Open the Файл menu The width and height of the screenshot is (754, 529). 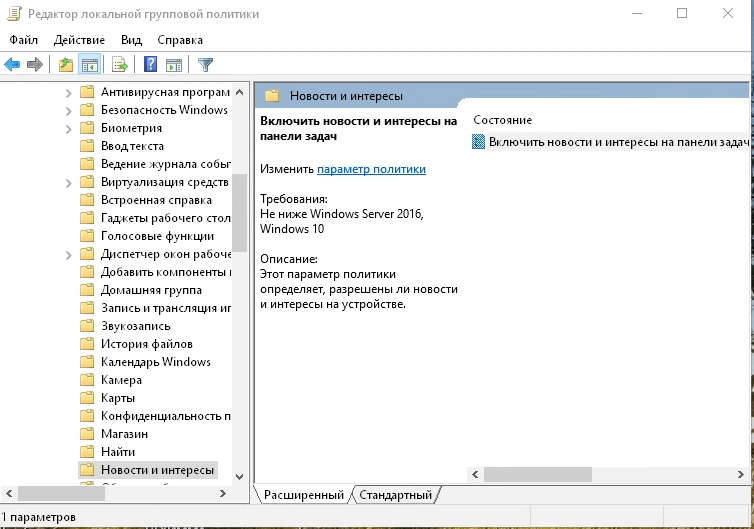24,40
